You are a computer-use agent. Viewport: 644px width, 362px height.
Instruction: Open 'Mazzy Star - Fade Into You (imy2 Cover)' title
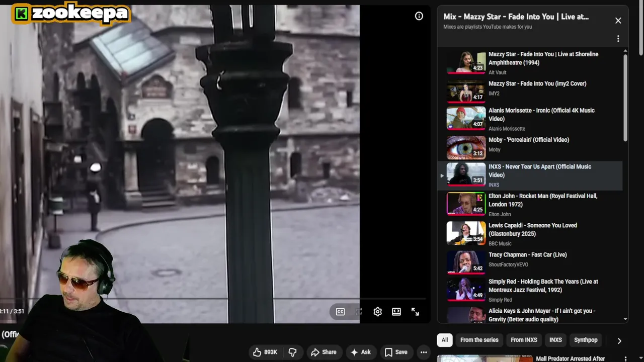point(537,83)
